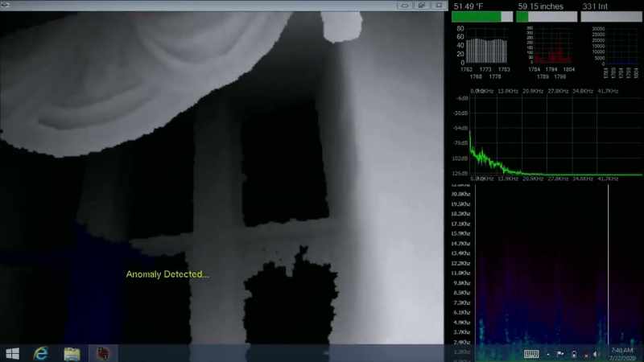
Task: Launch Internet Explorer from the taskbar
Action: 41,353
